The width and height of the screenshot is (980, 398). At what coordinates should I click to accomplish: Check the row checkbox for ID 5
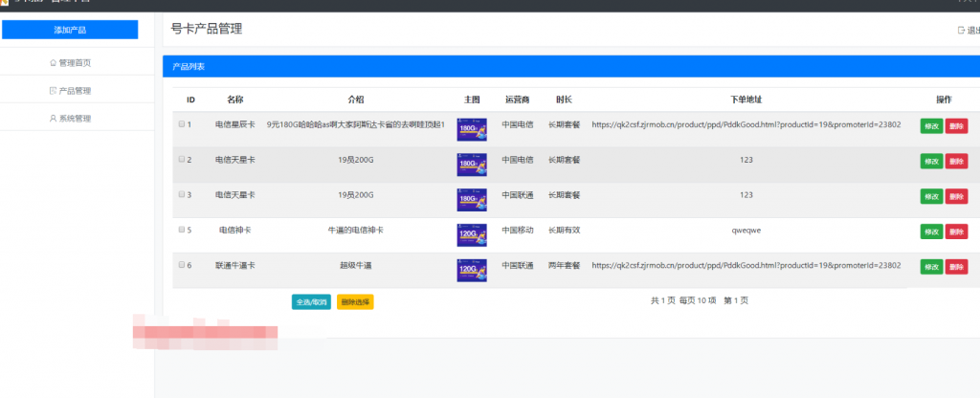(x=182, y=231)
